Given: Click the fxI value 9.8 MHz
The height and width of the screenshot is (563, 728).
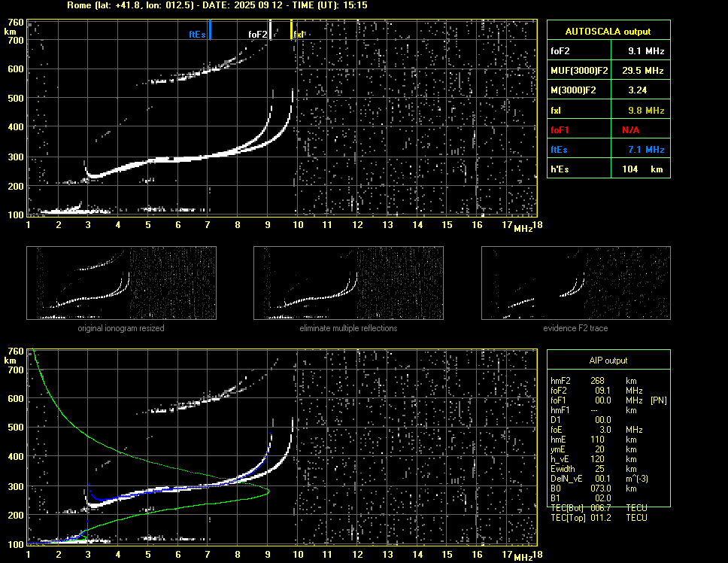Looking at the screenshot, I should pyautogui.click(x=641, y=111).
